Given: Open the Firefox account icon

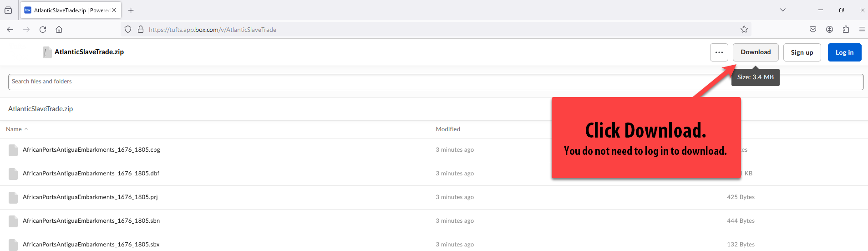Looking at the screenshot, I should coord(829,30).
